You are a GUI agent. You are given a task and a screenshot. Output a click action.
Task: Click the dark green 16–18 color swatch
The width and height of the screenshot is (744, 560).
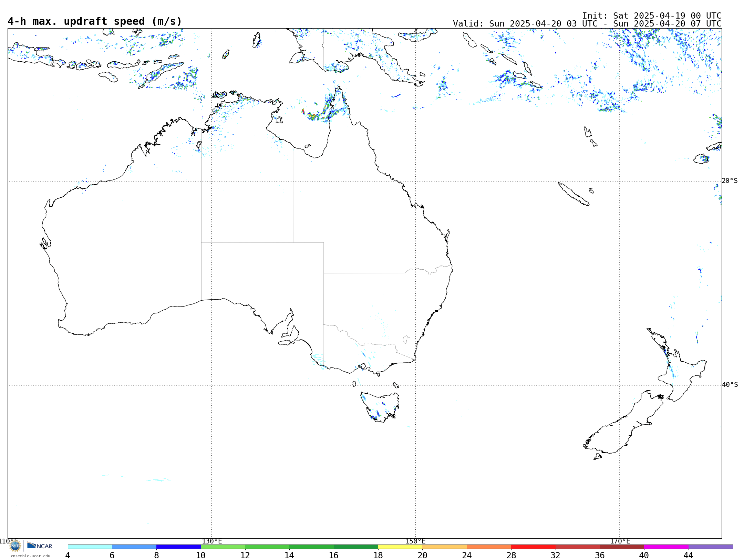(356, 547)
